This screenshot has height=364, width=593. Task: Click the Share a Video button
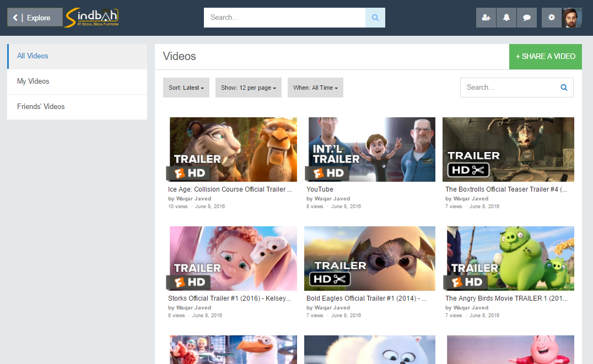[x=546, y=57]
